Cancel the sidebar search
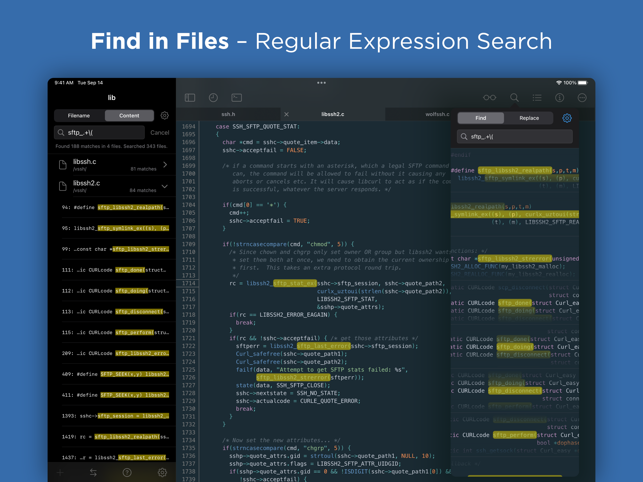 coord(160,132)
